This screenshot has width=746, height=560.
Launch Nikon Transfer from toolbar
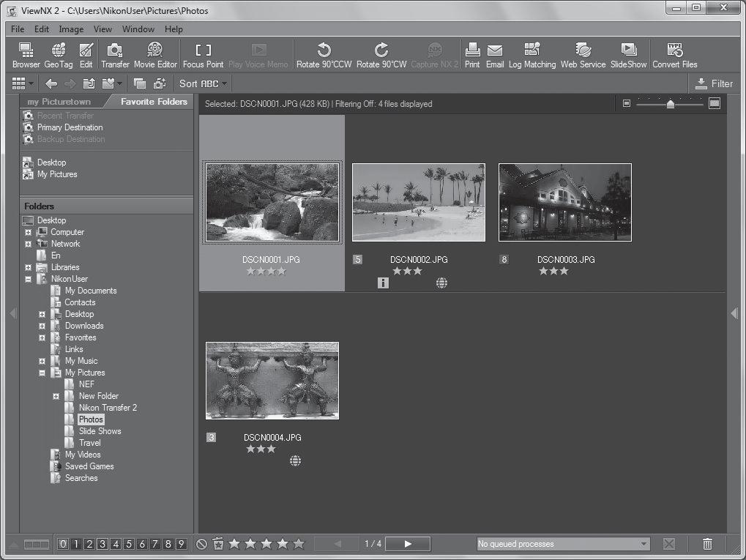click(115, 55)
